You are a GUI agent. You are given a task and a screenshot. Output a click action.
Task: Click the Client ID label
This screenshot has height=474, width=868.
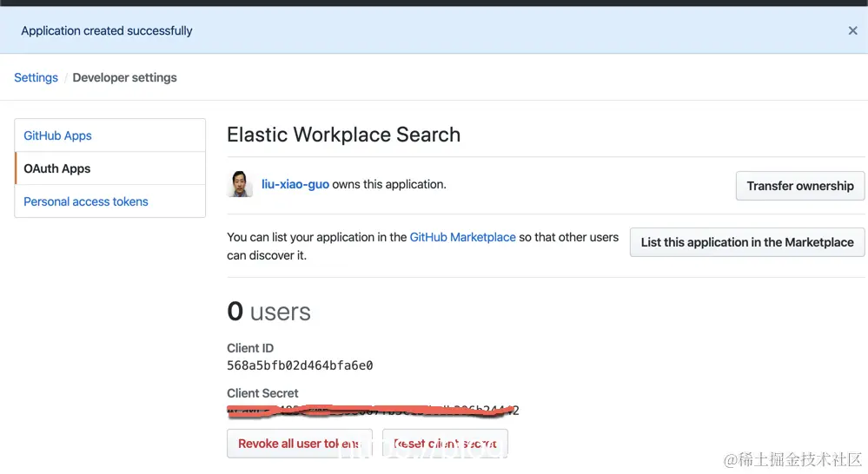[x=250, y=348]
